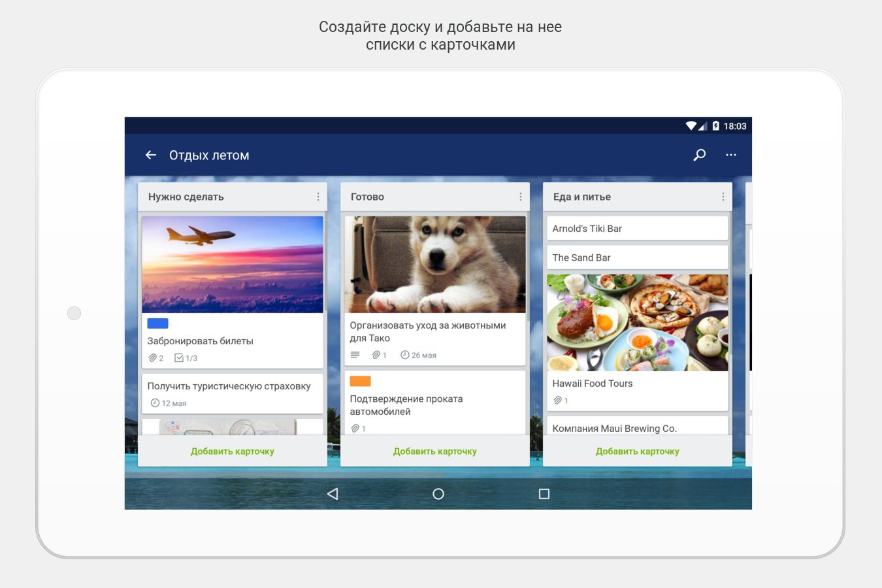The width and height of the screenshot is (882, 588).
Task: Click the checklist 1/3 badge icon
Action: (179, 358)
